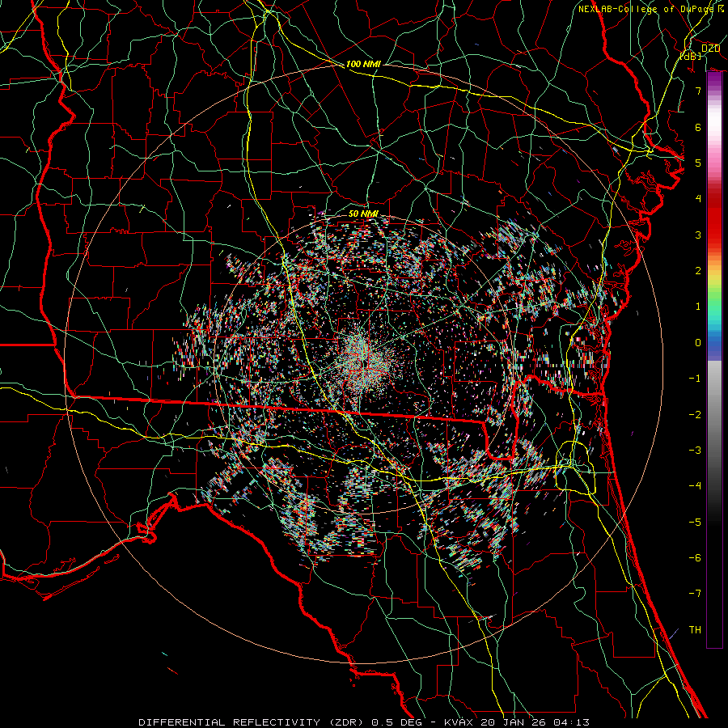Click the 6 value on color scale
Viewport: 728px width, 728px height.
[698, 127]
